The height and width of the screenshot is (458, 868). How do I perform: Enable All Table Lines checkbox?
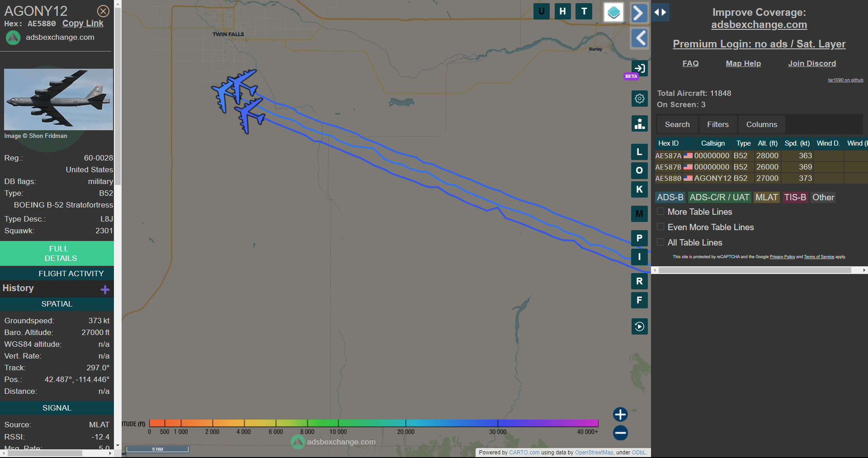click(660, 242)
